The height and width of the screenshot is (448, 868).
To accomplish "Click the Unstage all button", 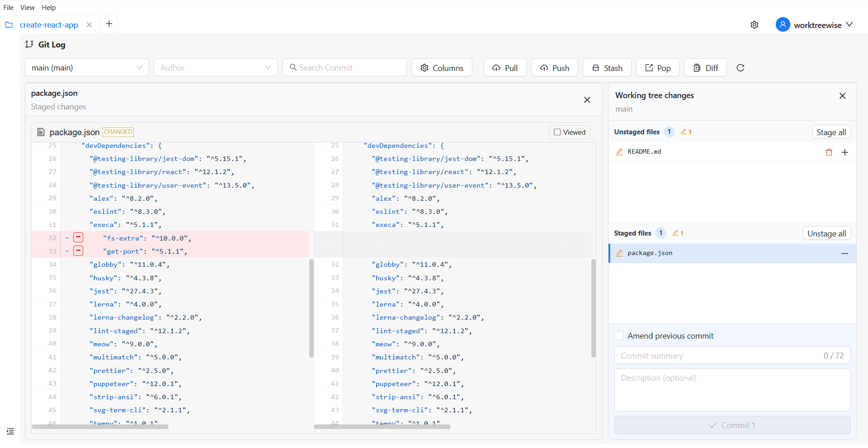I will [x=827, y=233].
